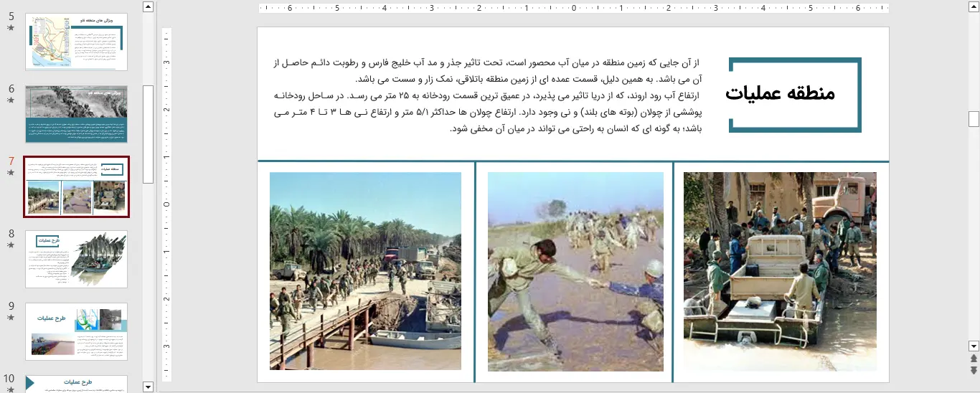
Task: Click animation star icon under slide 7
Action: tap(10, 173)
